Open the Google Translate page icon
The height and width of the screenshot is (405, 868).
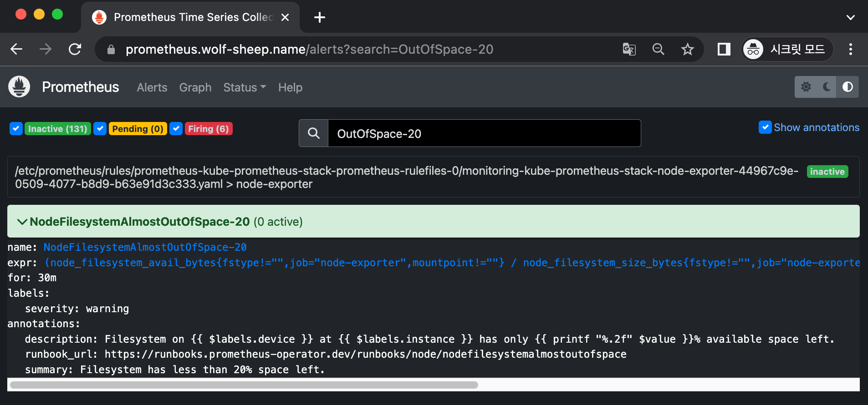pyautogui.click(x=629, y=49)
